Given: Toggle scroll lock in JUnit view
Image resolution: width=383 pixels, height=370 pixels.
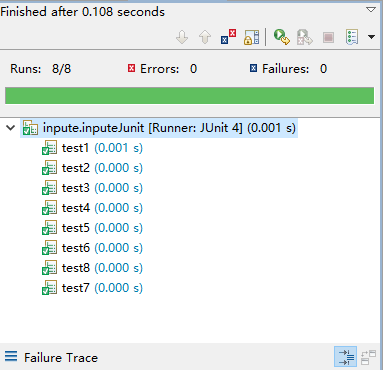Looking at the screenshot, I should point(252,37).
